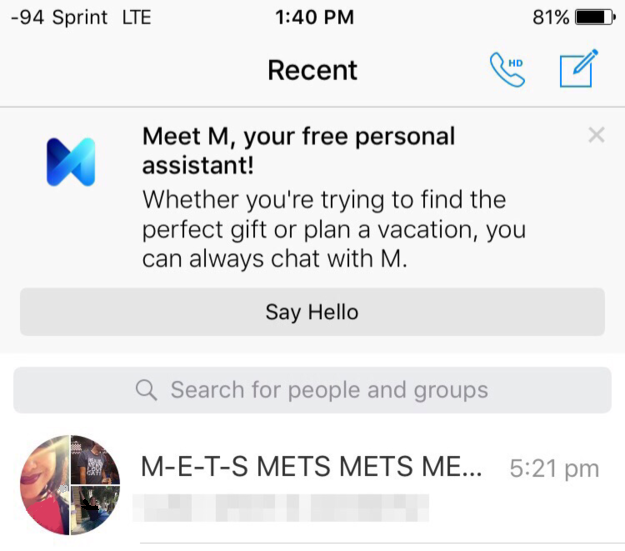Image resolution: width=625 pixels, height=551 pixels.
Task: Tap the Recent title in header
Action: coord(312,70)
